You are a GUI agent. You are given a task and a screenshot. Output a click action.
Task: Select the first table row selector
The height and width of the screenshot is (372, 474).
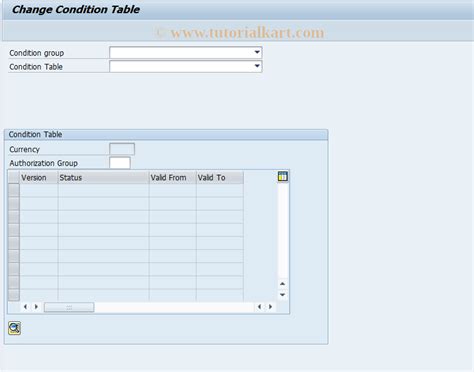point(14,190)
